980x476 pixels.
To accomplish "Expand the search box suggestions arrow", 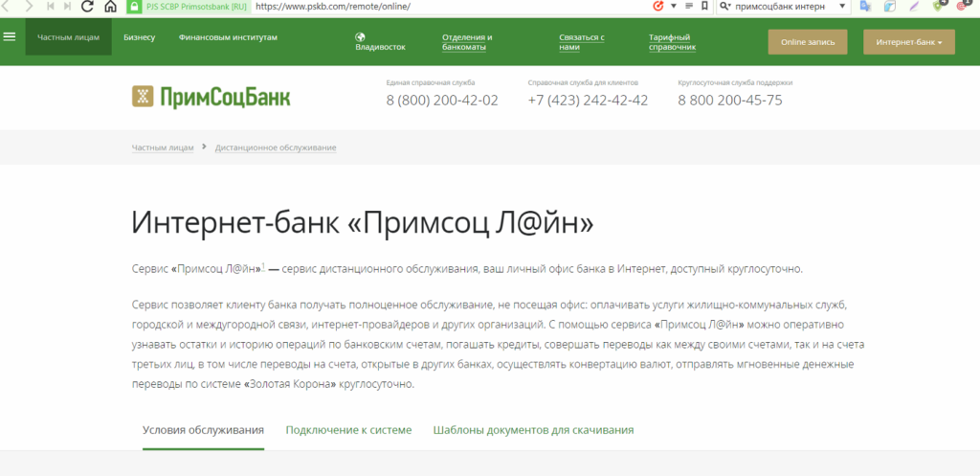I will 842,7.
